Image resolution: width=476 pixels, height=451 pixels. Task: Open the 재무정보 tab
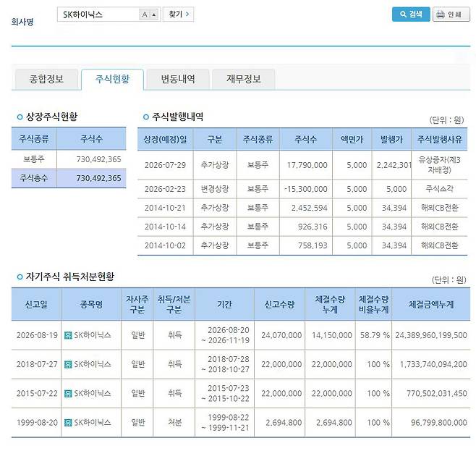click(244, 79)
